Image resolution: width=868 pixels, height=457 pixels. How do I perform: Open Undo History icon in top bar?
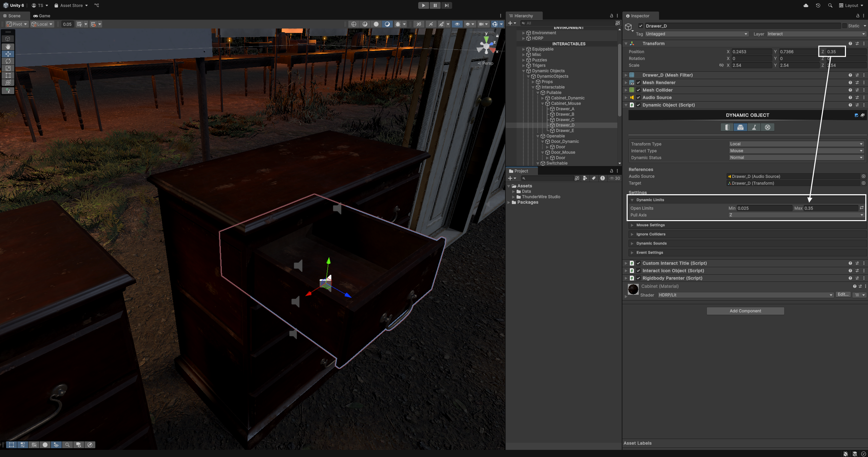pos(818,5)
